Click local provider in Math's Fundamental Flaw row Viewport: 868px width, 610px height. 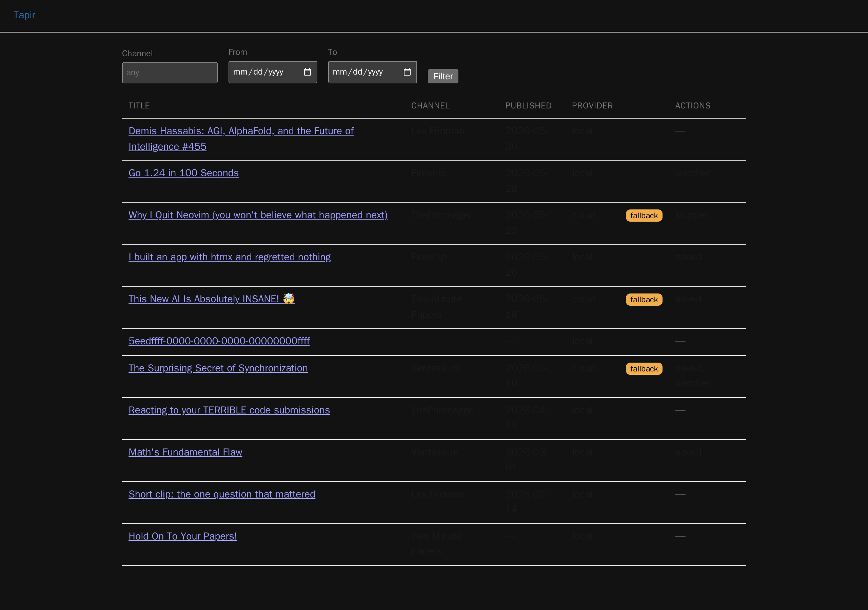582,452
